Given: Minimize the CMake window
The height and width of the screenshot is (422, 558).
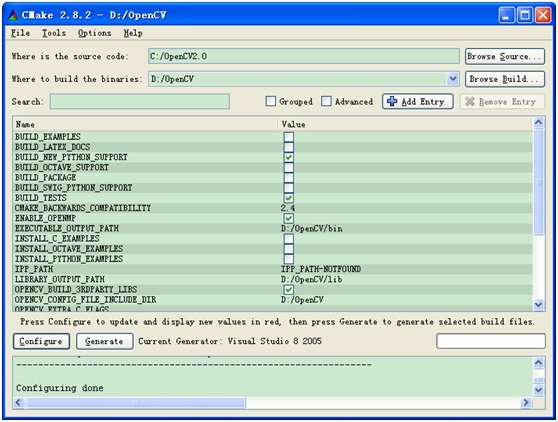Looking at the screenshot, I should 506,15.
